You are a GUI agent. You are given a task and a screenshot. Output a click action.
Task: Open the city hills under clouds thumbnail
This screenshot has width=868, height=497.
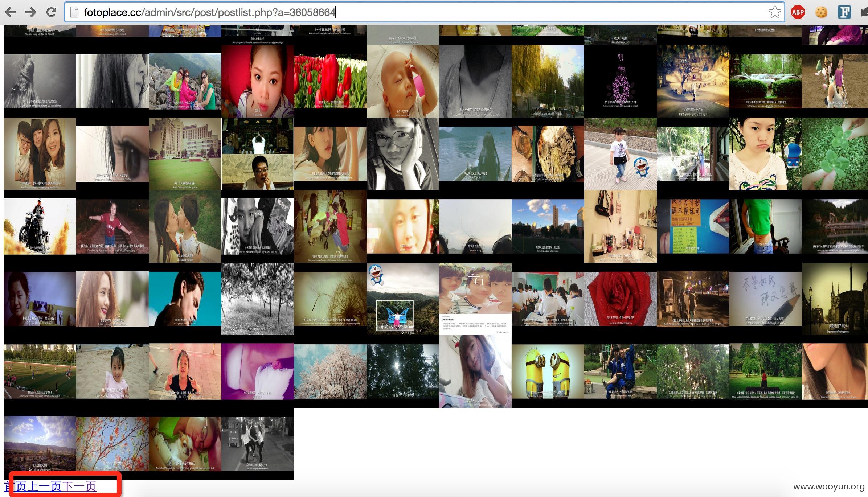tap(40, 444)
